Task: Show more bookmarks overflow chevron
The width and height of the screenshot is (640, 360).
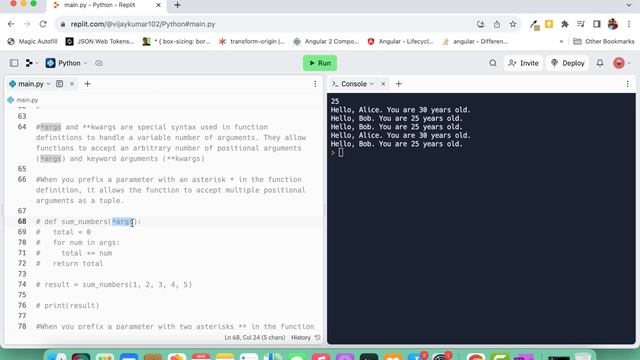Action: point(561,41)
